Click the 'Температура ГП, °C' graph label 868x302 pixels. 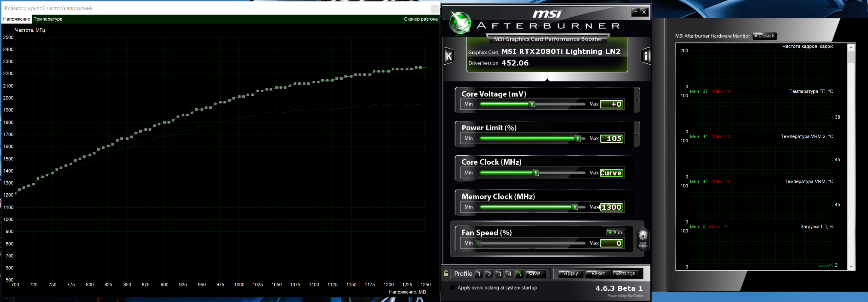[x=811, y=92]
